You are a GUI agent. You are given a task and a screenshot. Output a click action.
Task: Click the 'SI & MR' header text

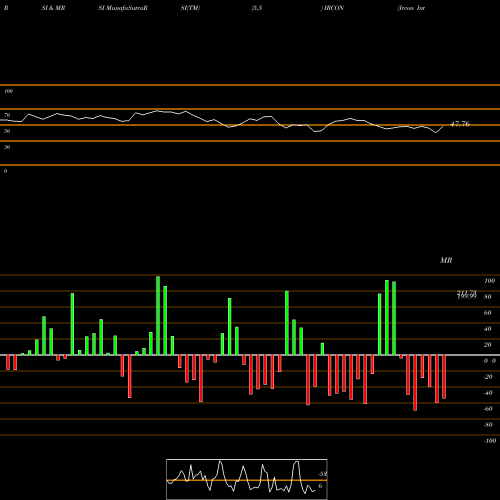click(x=53, y=8)
